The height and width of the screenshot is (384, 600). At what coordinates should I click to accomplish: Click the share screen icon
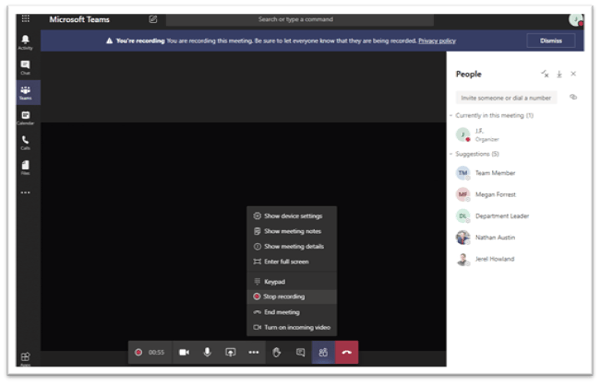point(230,352)
